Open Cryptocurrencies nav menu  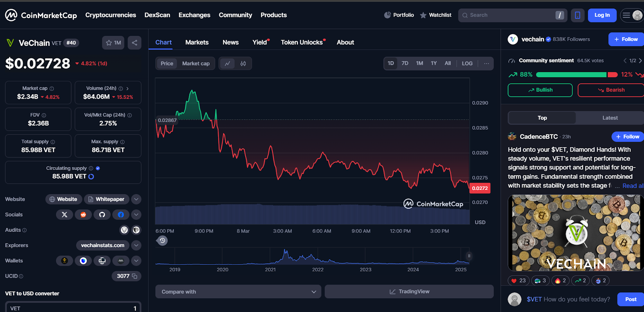coord(111,15)
